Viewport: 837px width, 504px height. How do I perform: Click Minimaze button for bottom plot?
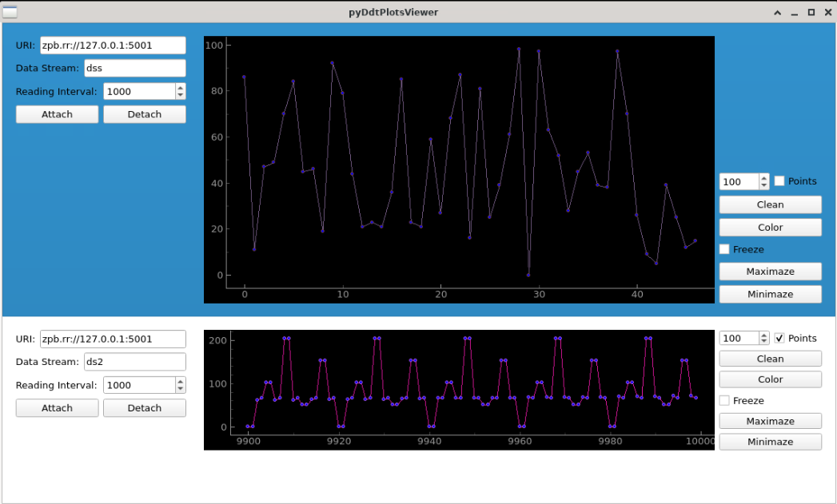click(x=771, y=442)
